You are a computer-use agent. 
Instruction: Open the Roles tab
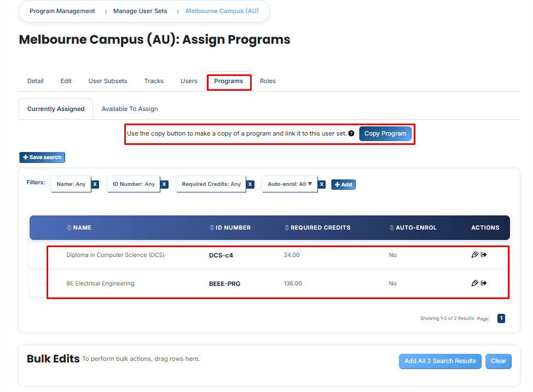[x=268, y=81]
